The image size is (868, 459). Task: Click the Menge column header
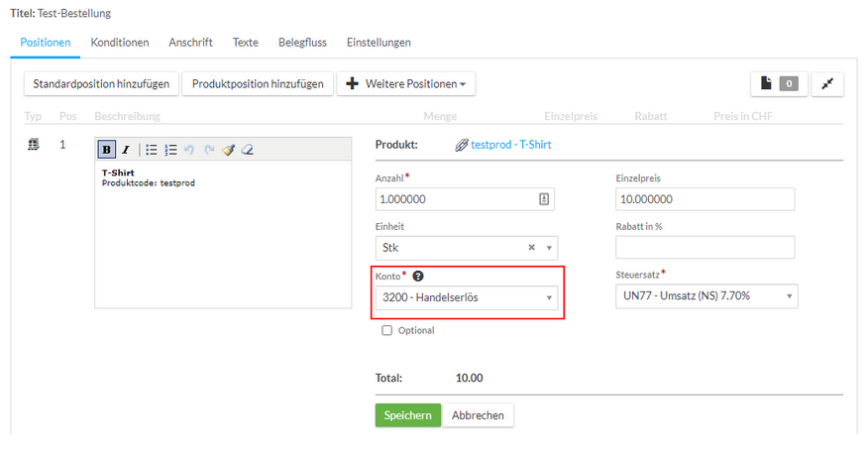pyautogui.click(x=440, y=116)
